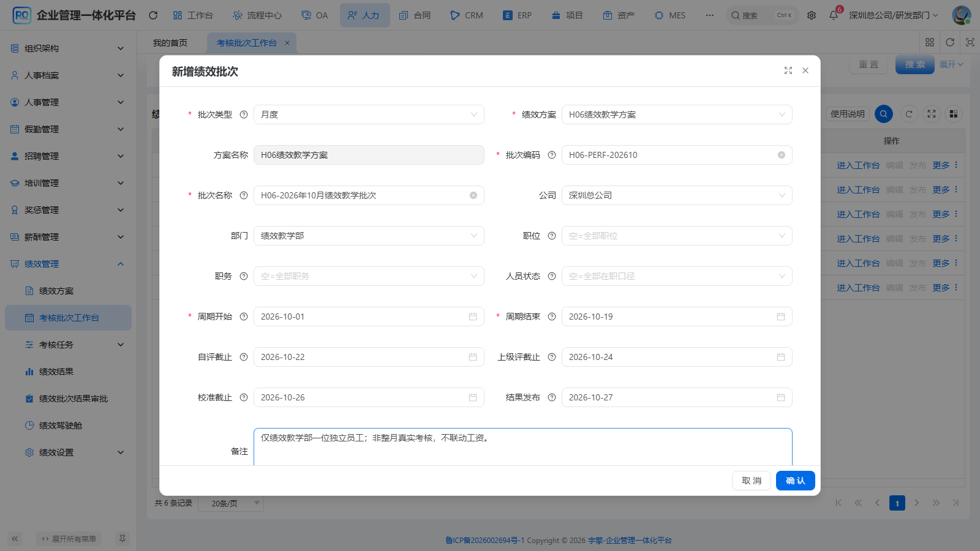Open the 绩效方案 dropdown
Image resolution: width=980 pixels, height=551 pixels.
(x=677, y=114)
